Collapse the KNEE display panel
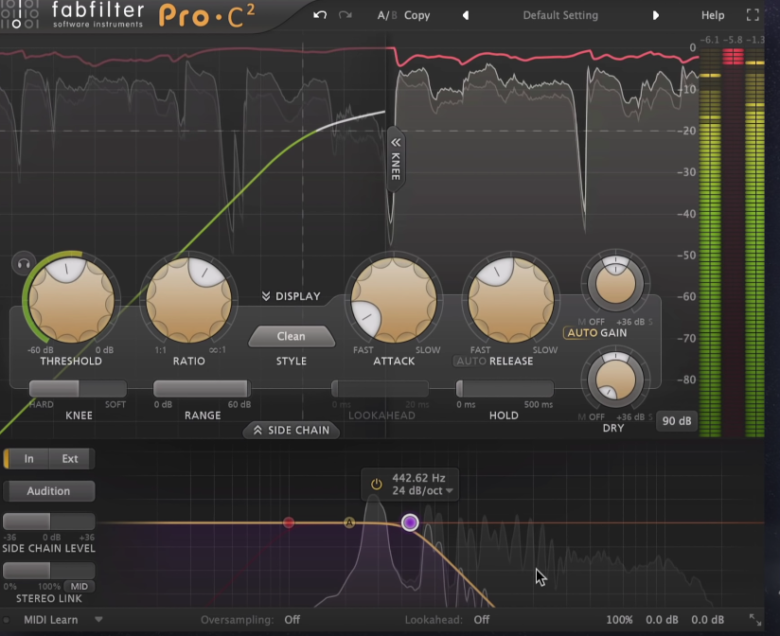 (395, 159)
